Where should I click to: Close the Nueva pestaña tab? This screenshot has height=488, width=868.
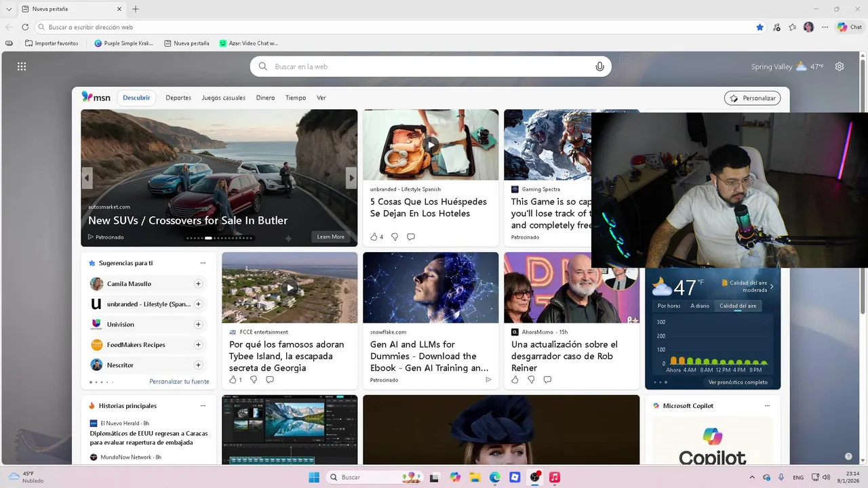tap(119, 9)
